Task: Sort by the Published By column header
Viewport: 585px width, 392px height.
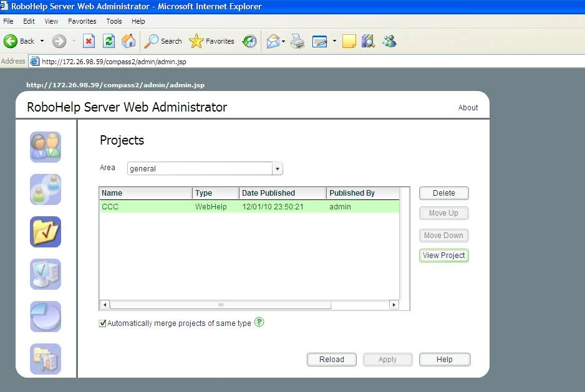Action: click(x=363, y=193)
